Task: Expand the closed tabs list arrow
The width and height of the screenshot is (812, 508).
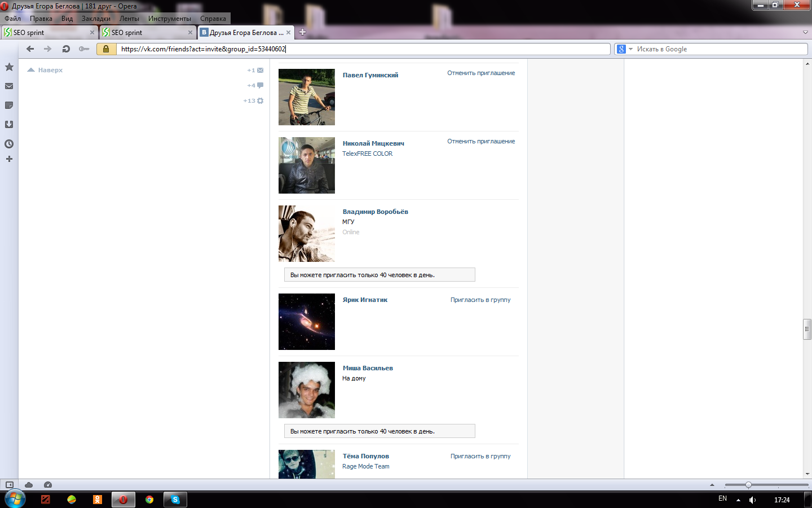Action: (x=805, y=33)
